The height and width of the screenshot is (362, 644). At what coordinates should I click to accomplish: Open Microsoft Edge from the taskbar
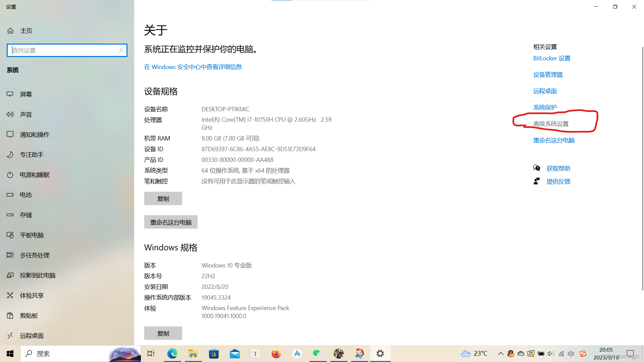(172, 354)
